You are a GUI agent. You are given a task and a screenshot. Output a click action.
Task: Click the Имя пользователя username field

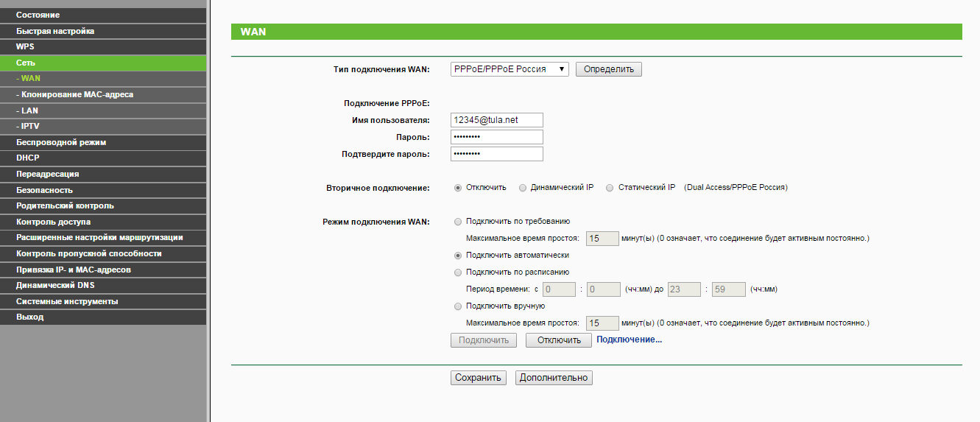496,120
